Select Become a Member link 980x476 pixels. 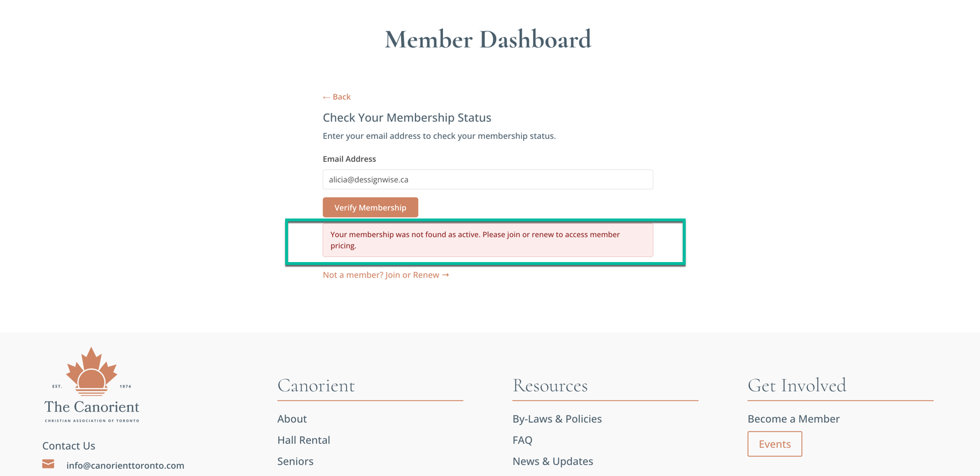(794, 419)
